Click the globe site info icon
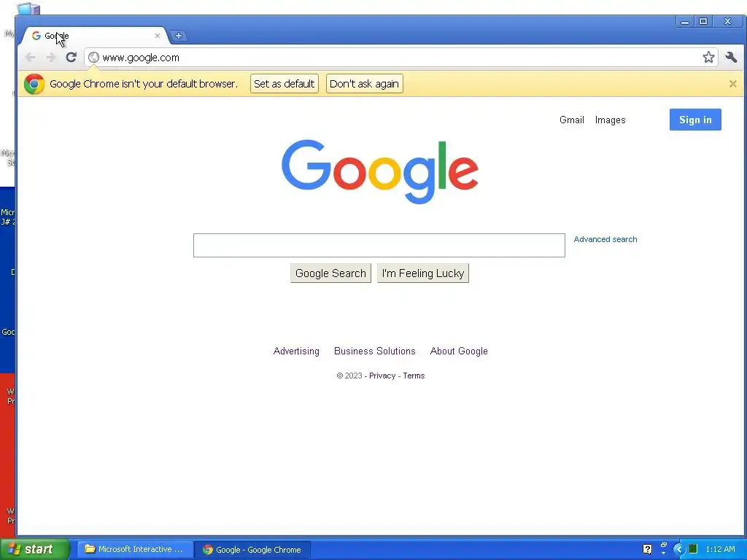 pos(94,58)
